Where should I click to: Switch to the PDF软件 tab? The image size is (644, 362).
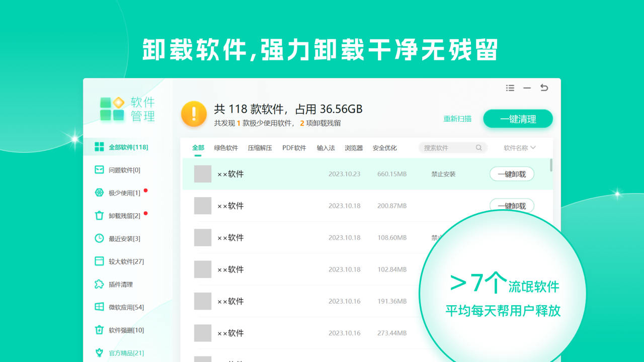(x=294, y=148)
